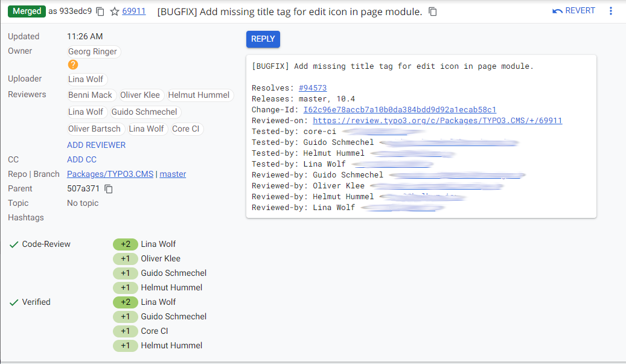The width and height of the screenshot is (626, 364).
Task: Open the Resolves #94573 issue link
Action: click(x=312, y=88)
